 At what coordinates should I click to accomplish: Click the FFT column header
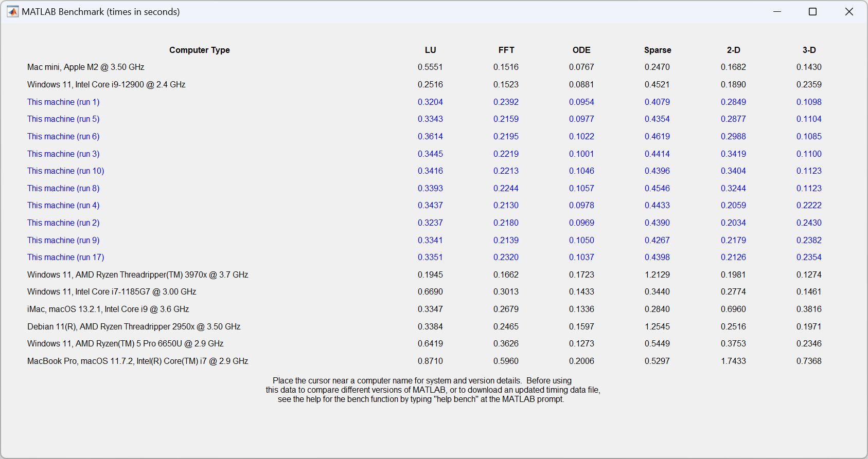506,50
